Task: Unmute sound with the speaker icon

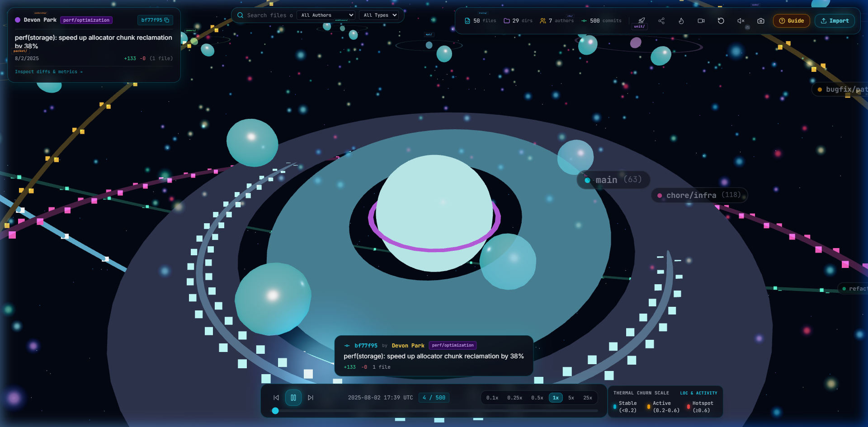Action: click(x=741, y=21)
